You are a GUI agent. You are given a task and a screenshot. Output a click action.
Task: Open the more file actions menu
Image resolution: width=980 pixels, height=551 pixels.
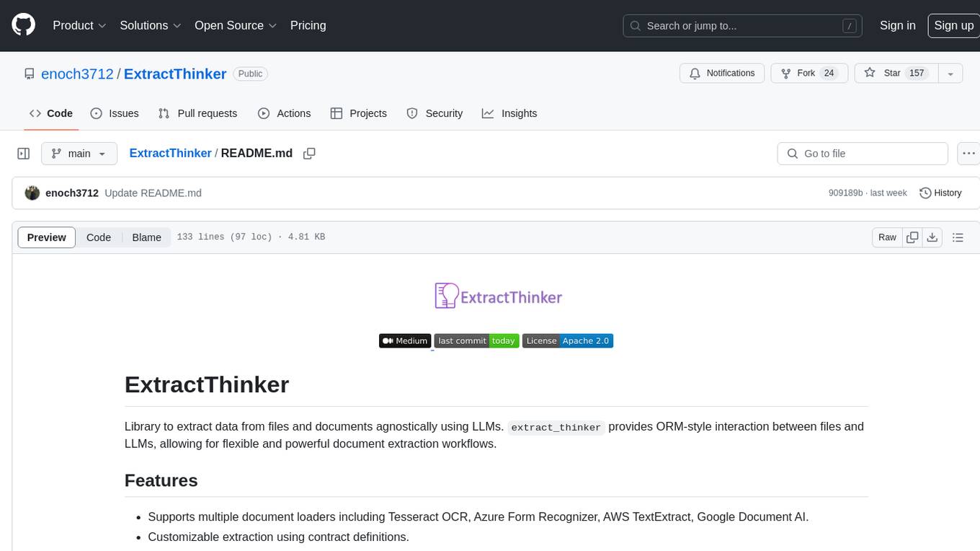(968, 154)
